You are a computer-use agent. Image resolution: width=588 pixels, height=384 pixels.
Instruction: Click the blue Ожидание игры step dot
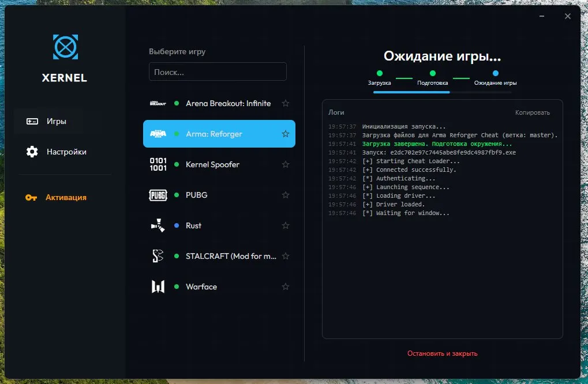pyautogui.click(x=495, y=73)
